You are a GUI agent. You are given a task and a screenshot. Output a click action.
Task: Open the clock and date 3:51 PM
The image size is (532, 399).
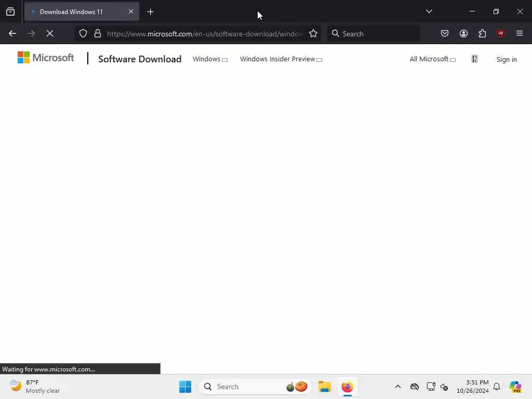pyautogui.click(x=473, y=387)
